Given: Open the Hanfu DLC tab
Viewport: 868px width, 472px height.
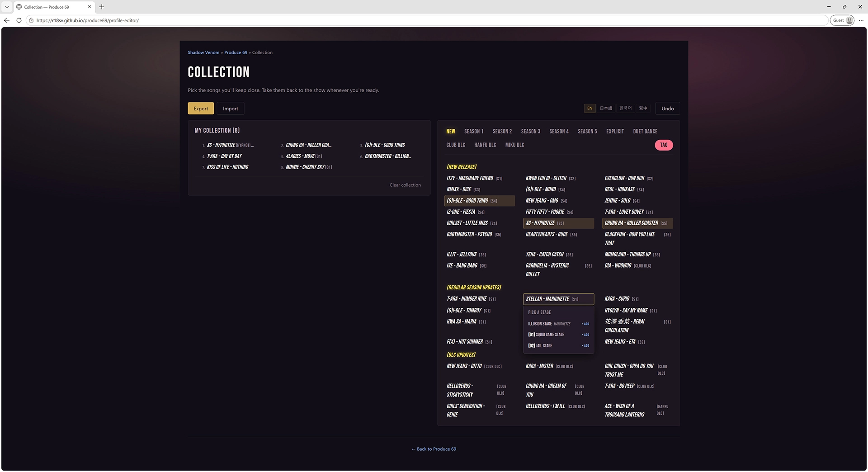Looking at the screenshot, I should click(485, 145).
